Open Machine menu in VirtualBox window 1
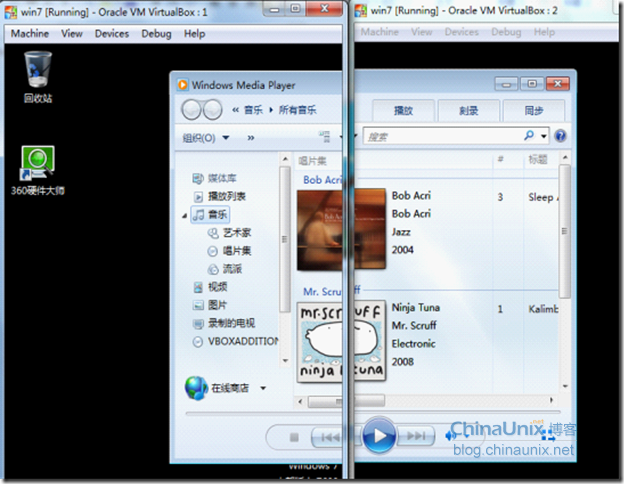This screenshot has width=624, height=484. click(x=30, y=33)
